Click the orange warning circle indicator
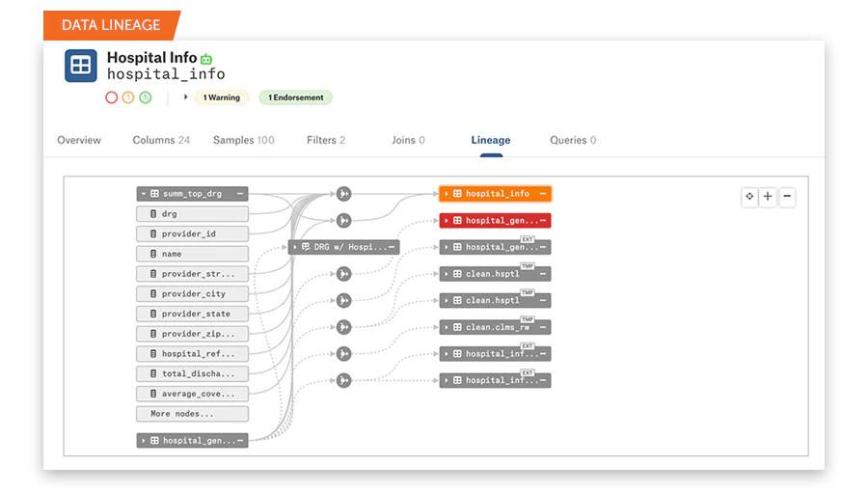Screen dimensions: 868x492 point(128,97)
